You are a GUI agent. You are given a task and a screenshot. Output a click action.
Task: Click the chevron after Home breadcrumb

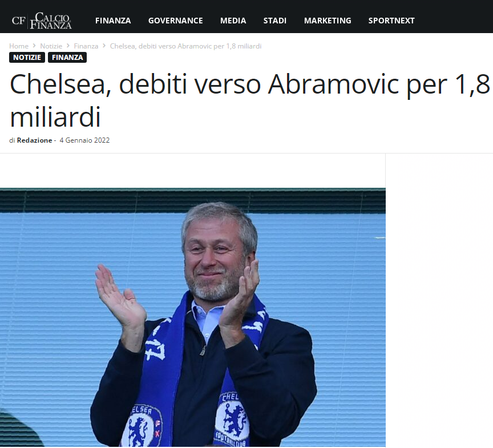click(34, 46)
